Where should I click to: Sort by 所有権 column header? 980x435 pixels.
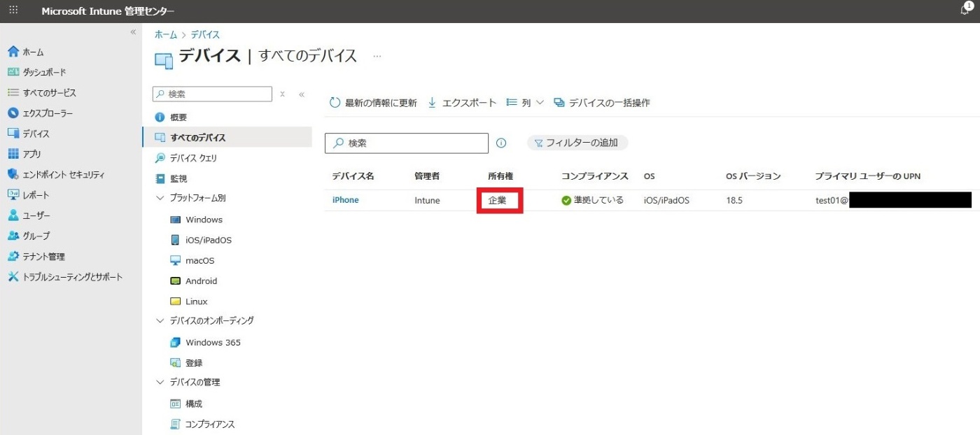tap(500, 176)
